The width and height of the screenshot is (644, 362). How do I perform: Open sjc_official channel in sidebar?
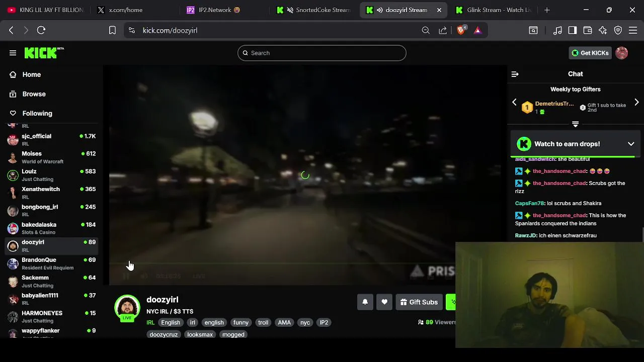pos(51,140)
